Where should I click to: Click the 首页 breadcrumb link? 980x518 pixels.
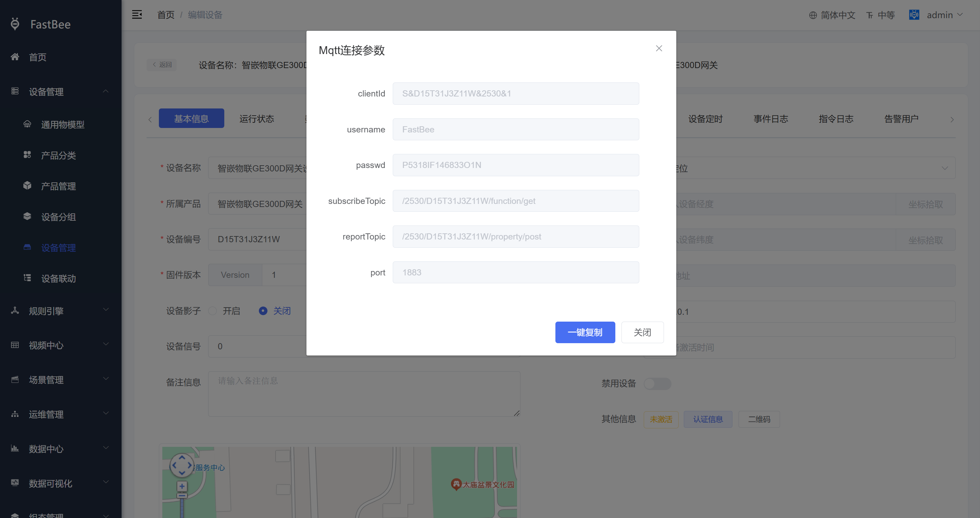pyautogui.click(x=166, y=15)
